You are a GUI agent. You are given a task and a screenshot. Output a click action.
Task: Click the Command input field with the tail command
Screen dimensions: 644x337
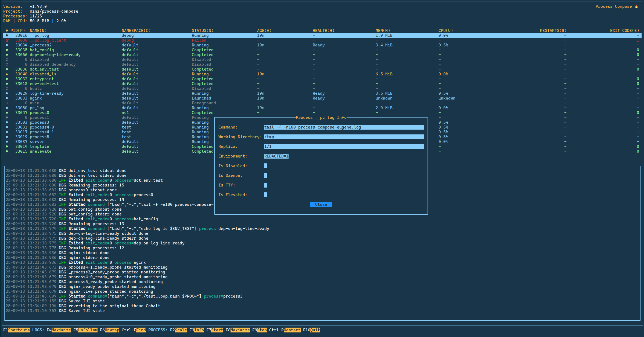point(344,127)
